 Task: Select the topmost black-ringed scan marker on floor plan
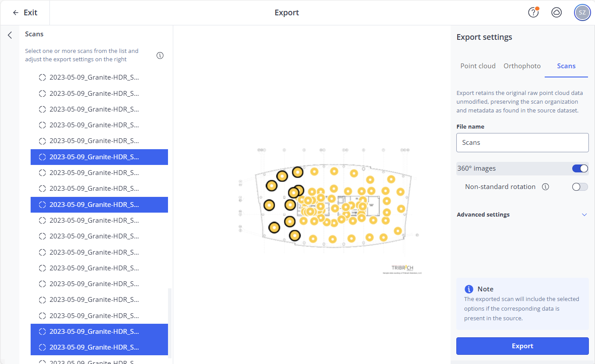pyautogui.click(x=297, y=172)
